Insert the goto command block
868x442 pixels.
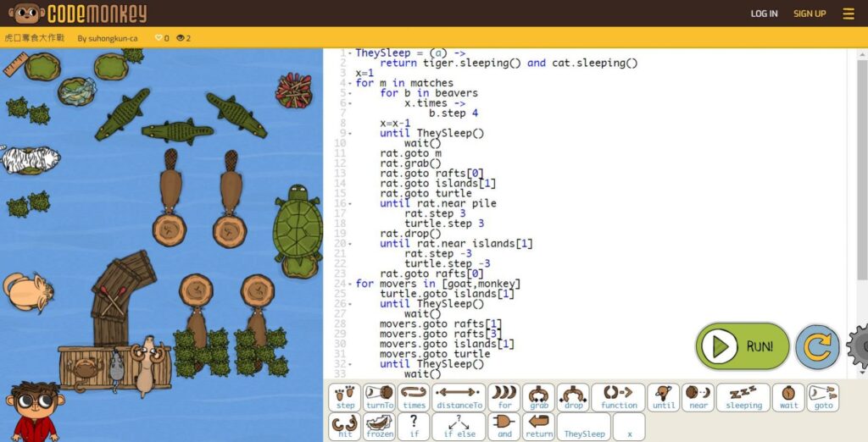[x=823, y=397]
